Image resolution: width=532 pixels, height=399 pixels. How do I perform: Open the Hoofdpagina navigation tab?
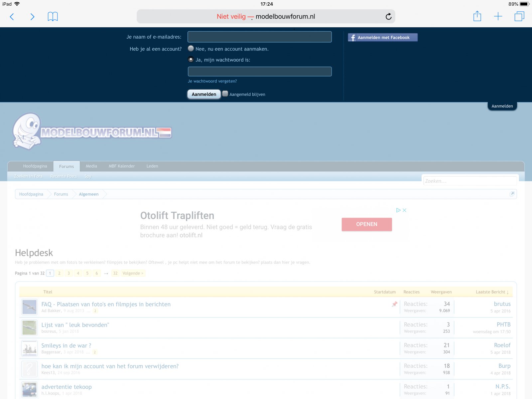(35, 166)
